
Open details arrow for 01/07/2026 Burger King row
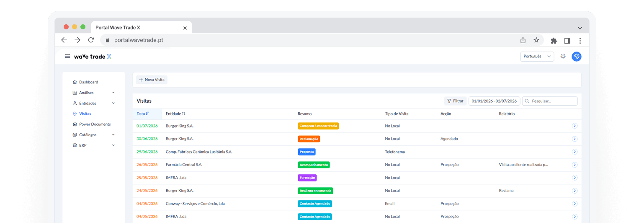574,126
